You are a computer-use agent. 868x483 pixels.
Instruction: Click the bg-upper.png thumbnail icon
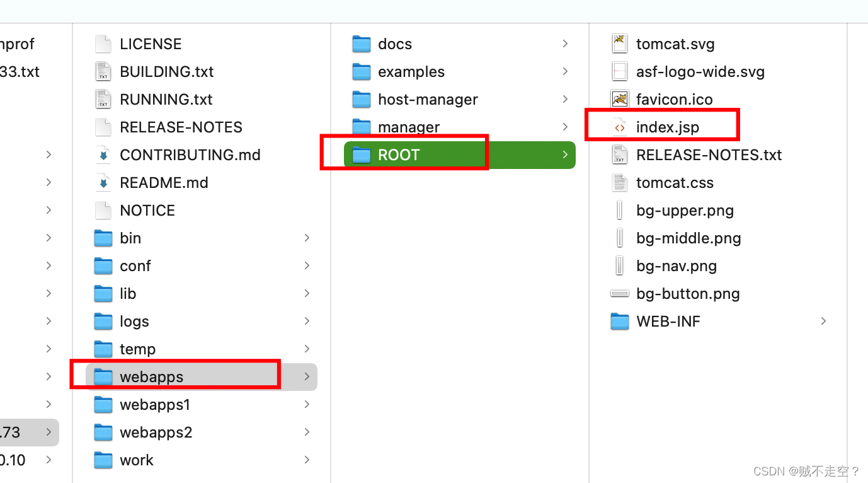click(620, 210)
